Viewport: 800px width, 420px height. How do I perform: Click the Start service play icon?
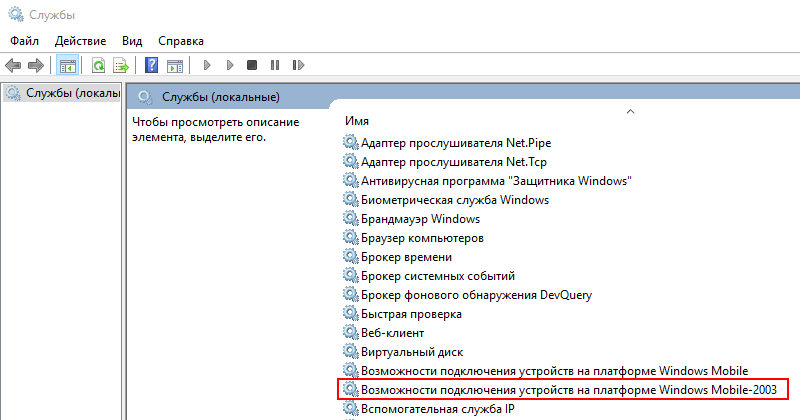point(207,65)
